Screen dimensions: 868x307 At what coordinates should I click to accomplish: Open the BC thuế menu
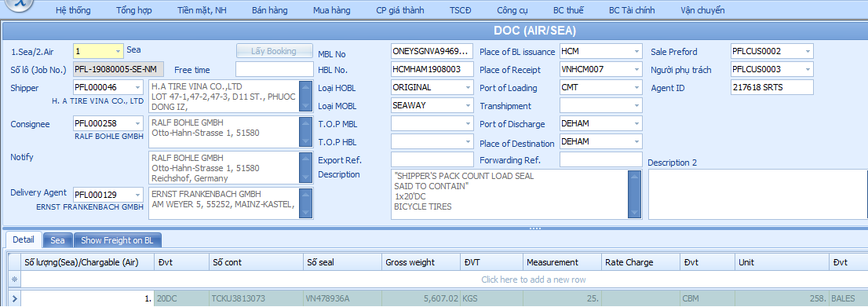[x=568, y=10]
